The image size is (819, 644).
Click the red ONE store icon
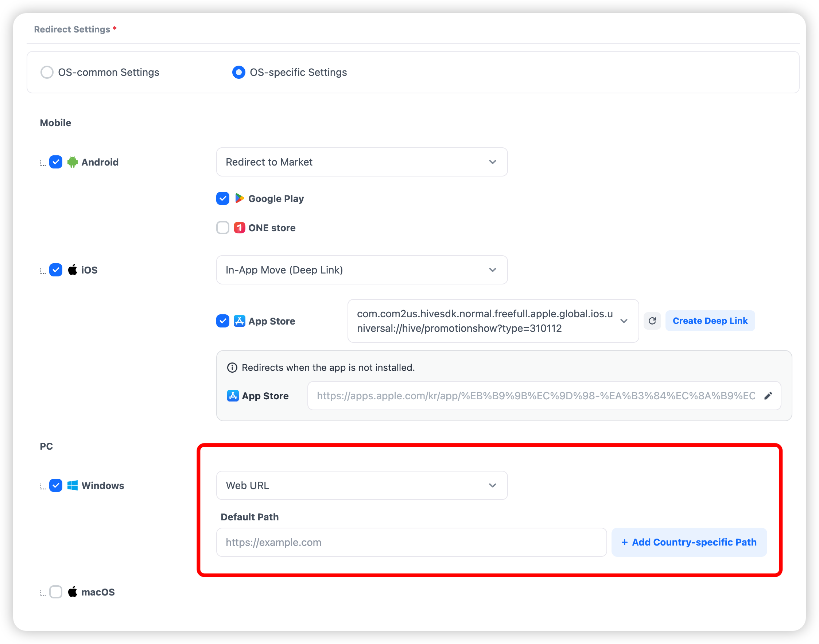tap(240, 228)
